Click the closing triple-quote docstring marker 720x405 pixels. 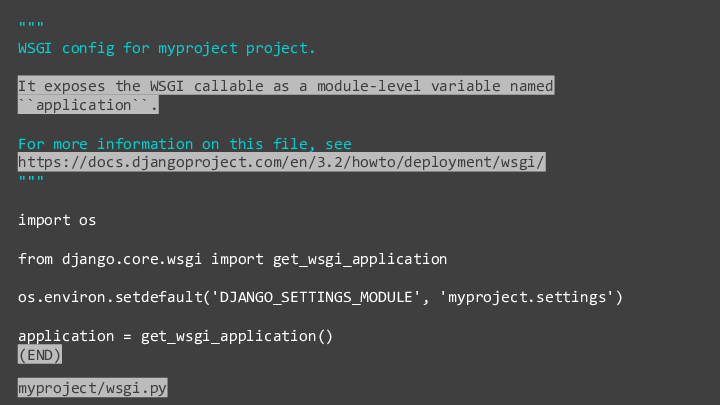tap(31, 179)
